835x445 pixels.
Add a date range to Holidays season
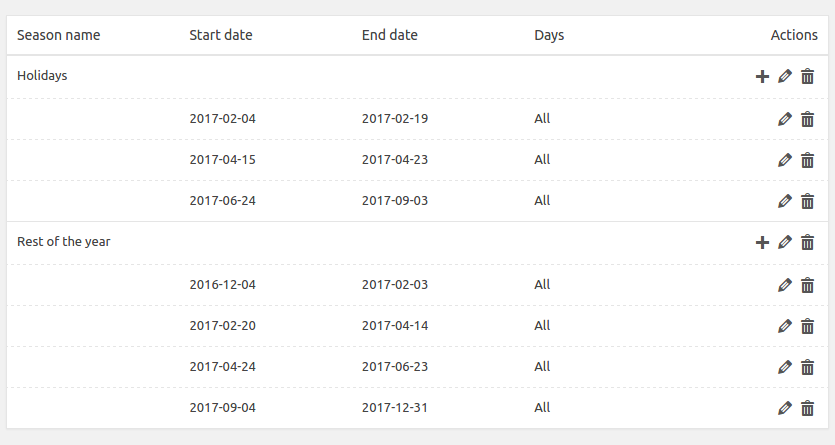click(762, 76)
